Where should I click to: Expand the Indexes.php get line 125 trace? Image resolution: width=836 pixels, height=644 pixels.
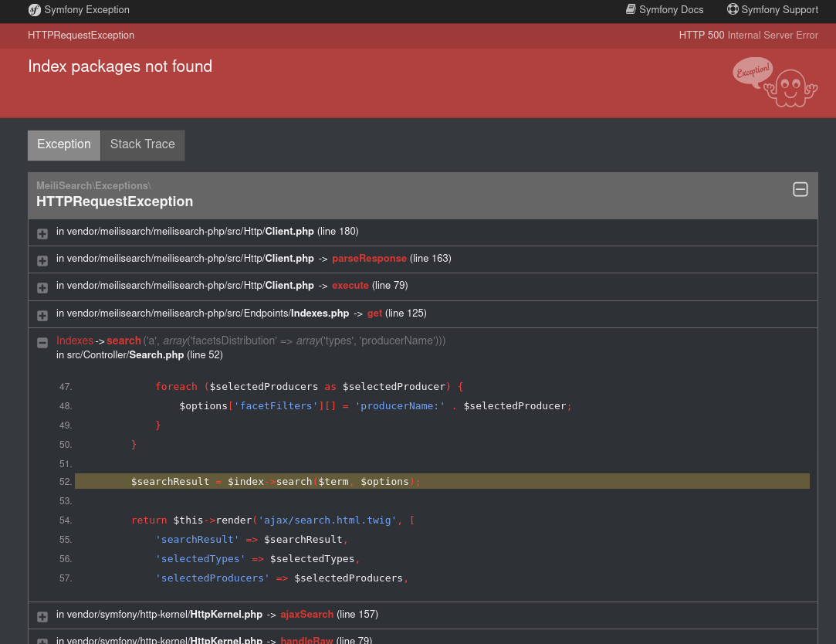(42, 315)
